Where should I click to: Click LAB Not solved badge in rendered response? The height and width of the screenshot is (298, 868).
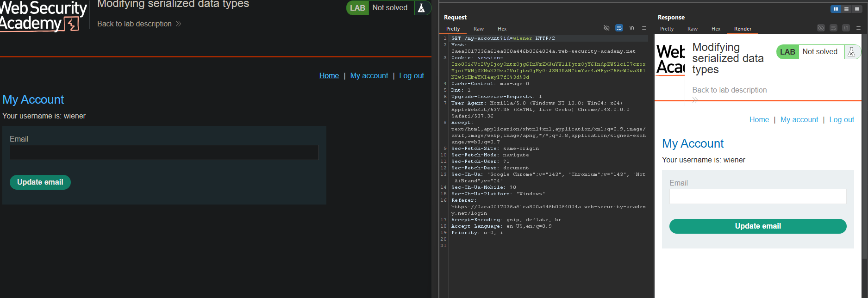pyautogui.click(x=818, y=52)
